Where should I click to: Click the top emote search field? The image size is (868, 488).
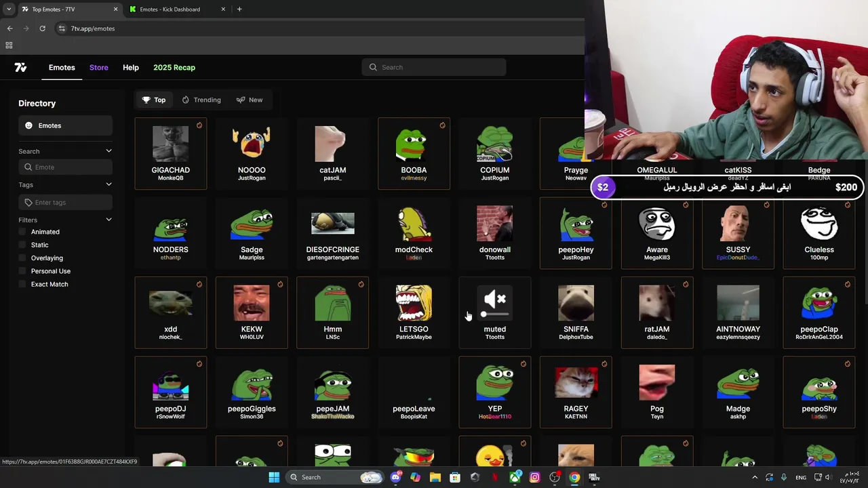point(434,67)
